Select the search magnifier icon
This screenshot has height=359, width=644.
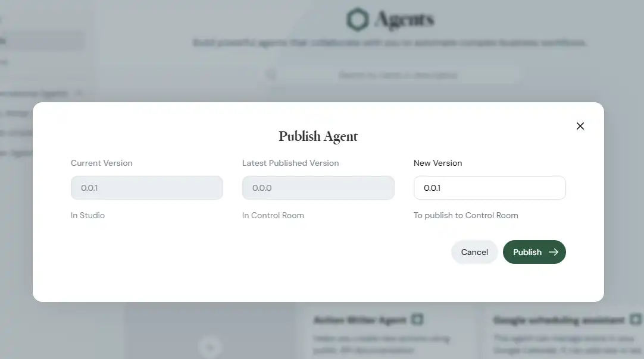coord(271,74)
